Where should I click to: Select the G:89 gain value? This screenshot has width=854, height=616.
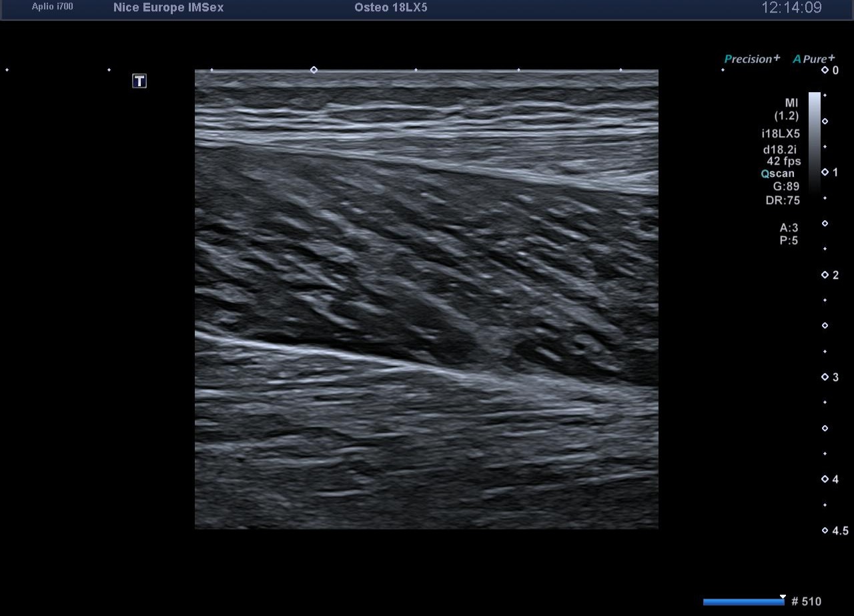786,187
